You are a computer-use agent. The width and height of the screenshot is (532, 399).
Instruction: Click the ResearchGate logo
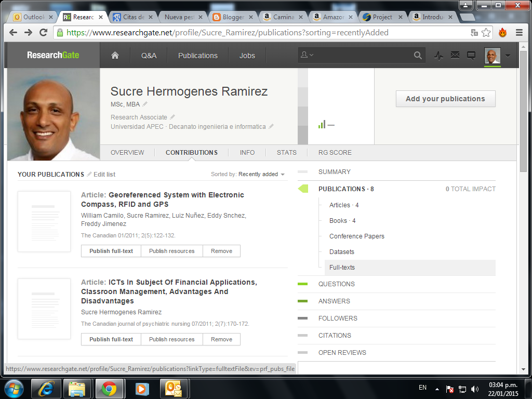(x=53, y=55)
